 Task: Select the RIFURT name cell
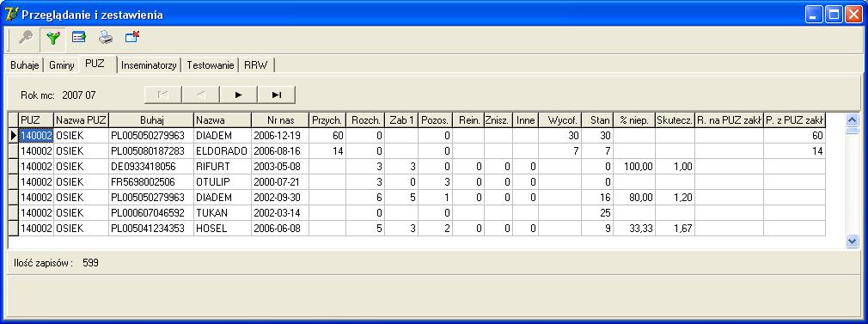pos(223,166)
